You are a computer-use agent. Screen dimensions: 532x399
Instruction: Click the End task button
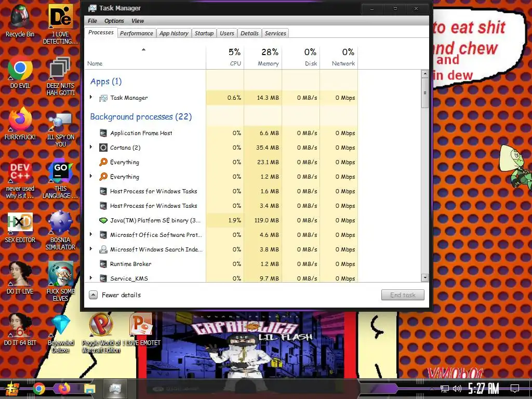(x=403, y=295)
